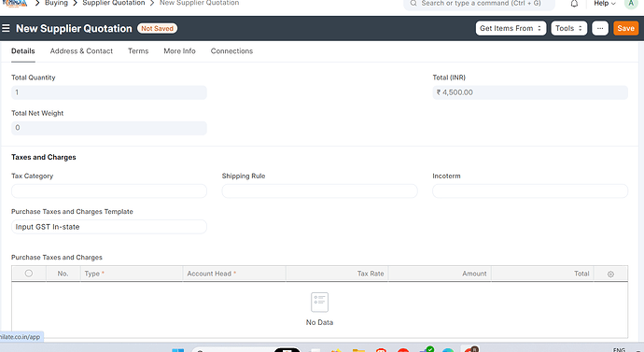Focus the Tax Category field
This screenshot has height=352, width=644.
click(109, 191)
